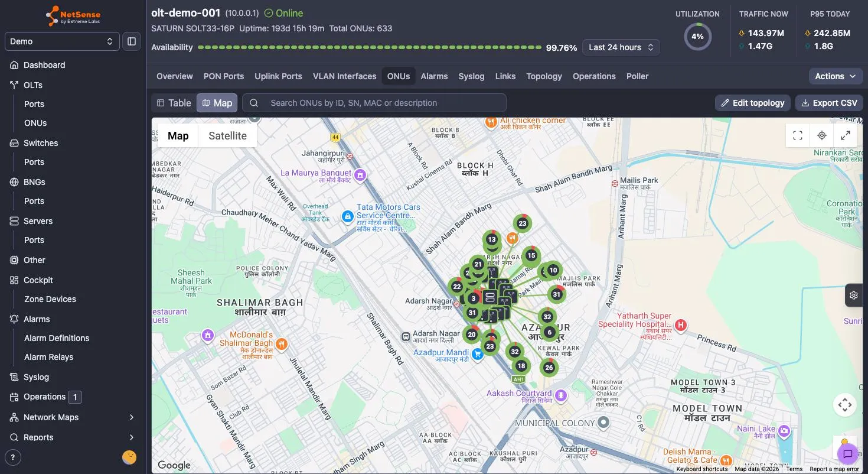
Task: Click the Google logo on the map
Action: coord(174,465)
